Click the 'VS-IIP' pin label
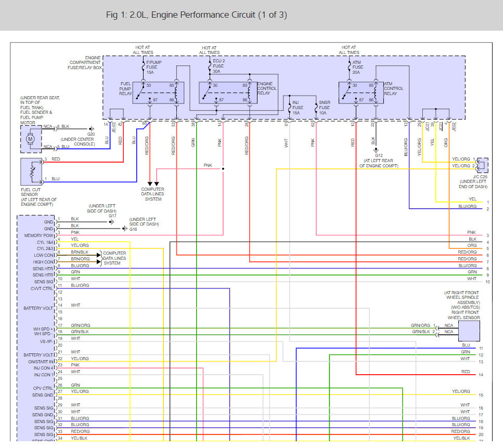The width and height of the screenshot is (503, 448). point(46,341)
